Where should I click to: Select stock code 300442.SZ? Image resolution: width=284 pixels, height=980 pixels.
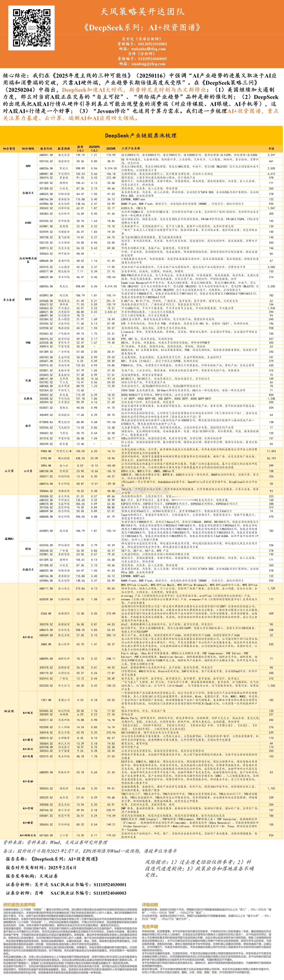click(x=46, y=208)
